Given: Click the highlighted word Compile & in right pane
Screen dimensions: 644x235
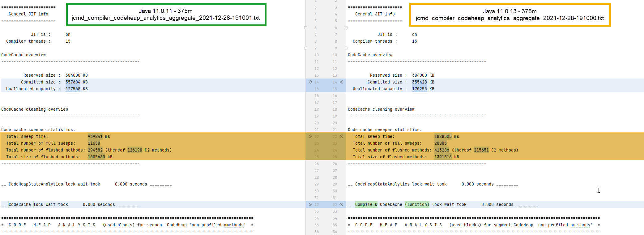Looking at the screenshot, I should tap(366, 204).
